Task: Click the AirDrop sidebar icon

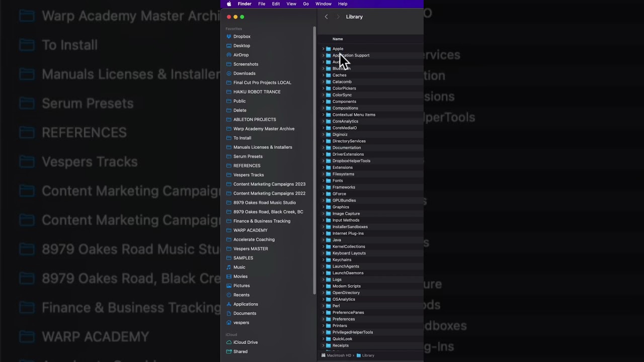Action: (x=229, y=55)
